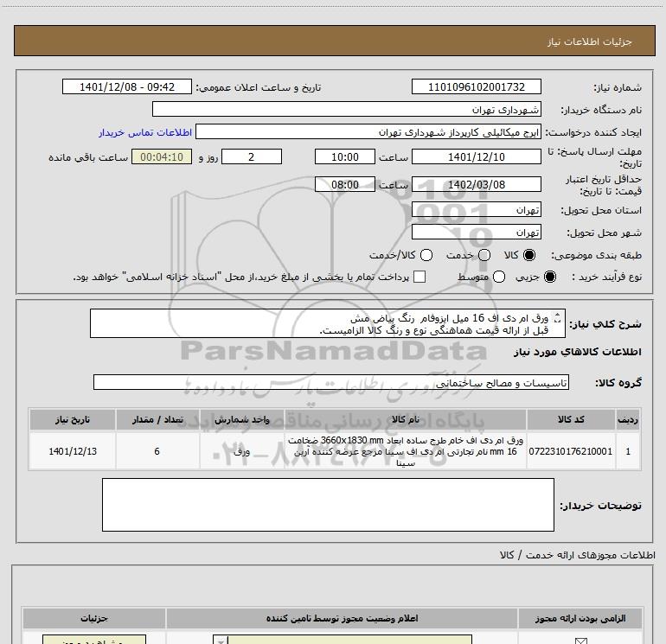The image size is (666, 644).
Task: Open the permit status dropdown arrow
Action: pyautogui.click(x=221, y=640)
